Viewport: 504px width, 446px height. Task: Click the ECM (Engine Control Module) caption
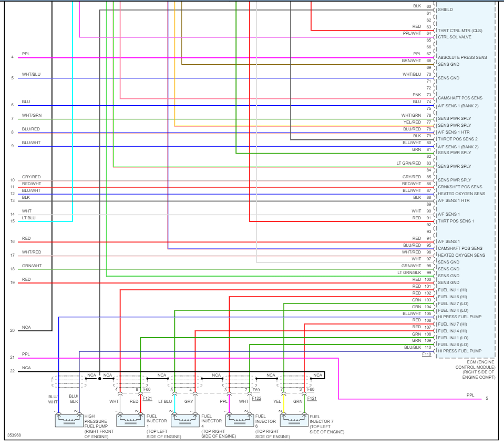click(476, 369)
